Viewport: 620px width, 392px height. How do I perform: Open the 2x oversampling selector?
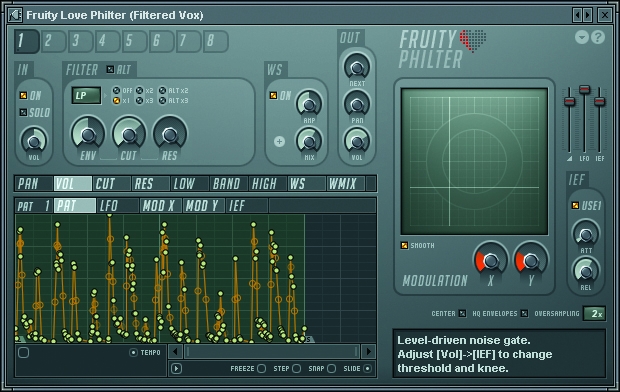pos(594,314)
